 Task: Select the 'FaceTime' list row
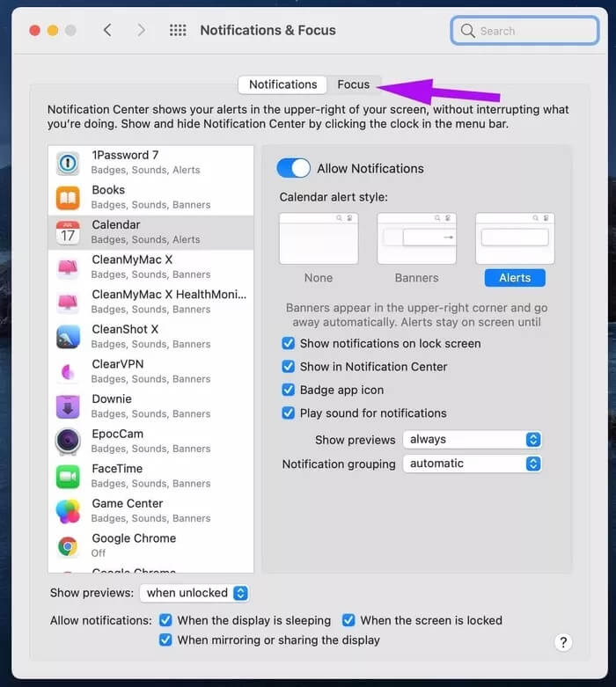pos(150,476)
